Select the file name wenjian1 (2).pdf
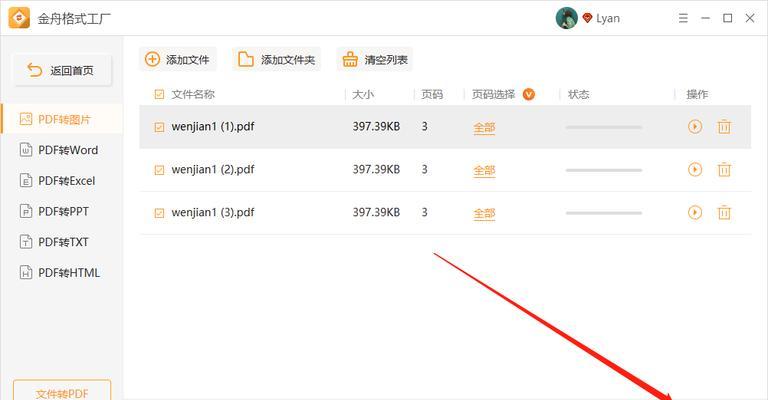Image resolution: width=768 pixels, height=400 pixels. tap(213, 169)
